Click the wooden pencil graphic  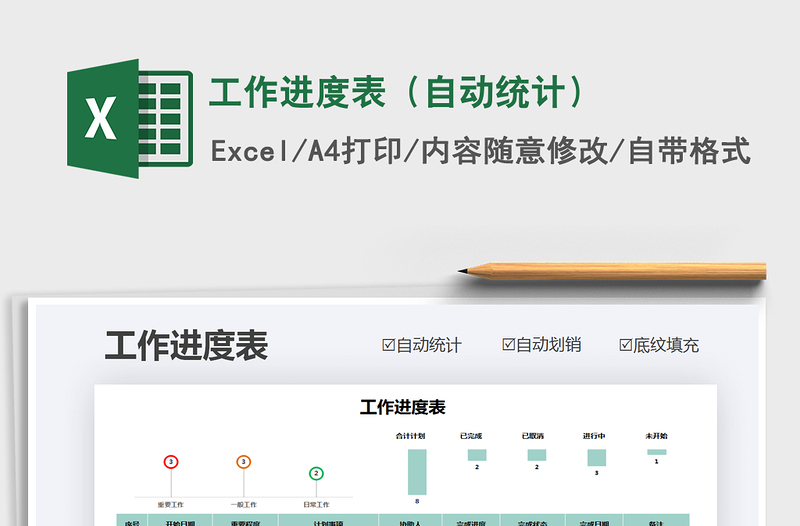[612, 271]
